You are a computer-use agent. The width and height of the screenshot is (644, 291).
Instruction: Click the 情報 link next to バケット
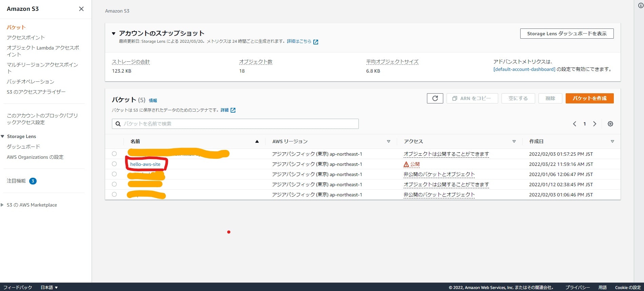153,100
